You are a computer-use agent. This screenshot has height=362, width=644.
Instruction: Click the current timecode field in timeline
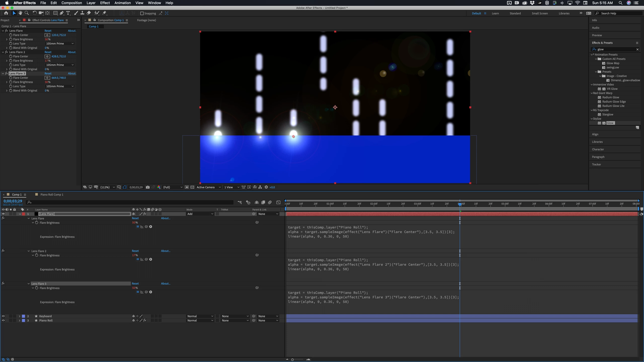click(x=13, y=201)
